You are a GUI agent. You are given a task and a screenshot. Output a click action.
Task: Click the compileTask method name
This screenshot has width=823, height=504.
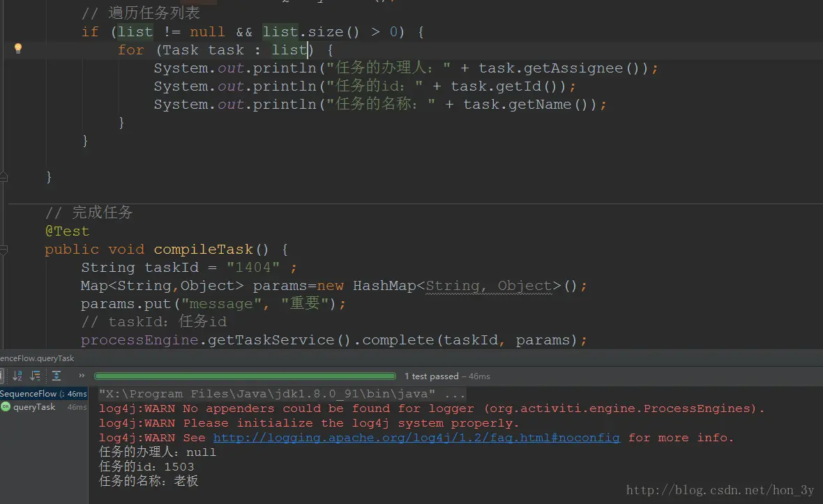(x=203, y=250)
